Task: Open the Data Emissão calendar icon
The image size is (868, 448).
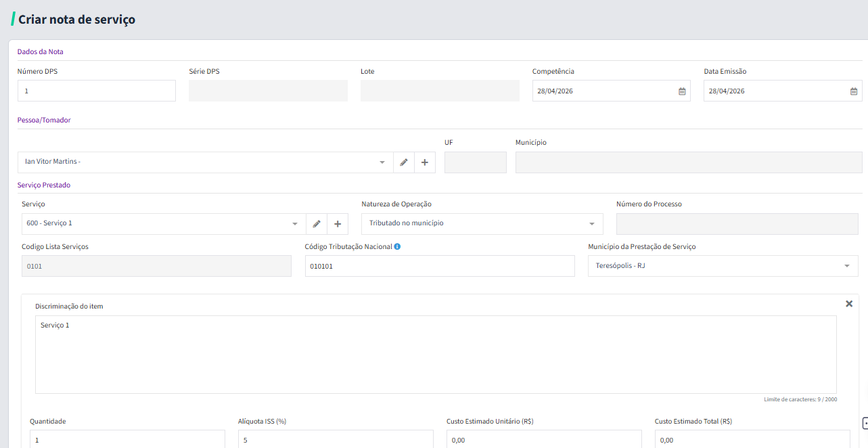Action: click(854, 91)
